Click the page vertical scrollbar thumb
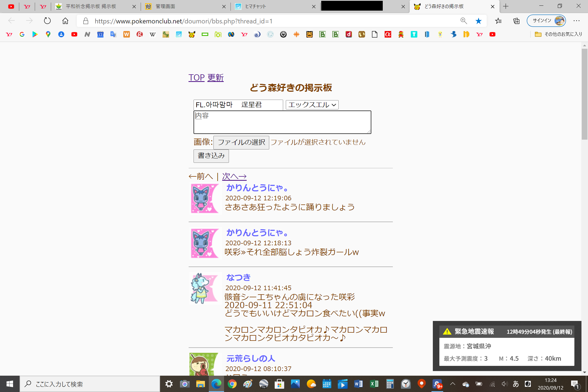The image size is (588, 392). [x=584, y=94]
